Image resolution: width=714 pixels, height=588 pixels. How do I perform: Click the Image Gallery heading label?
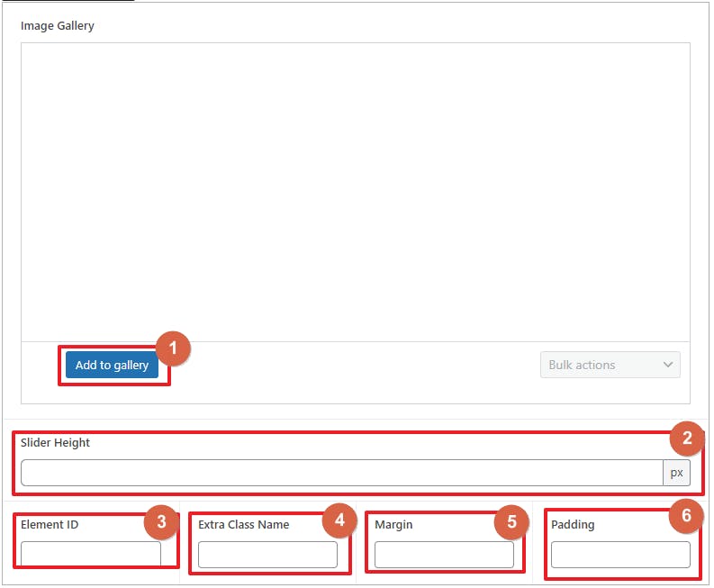[58, 26]
